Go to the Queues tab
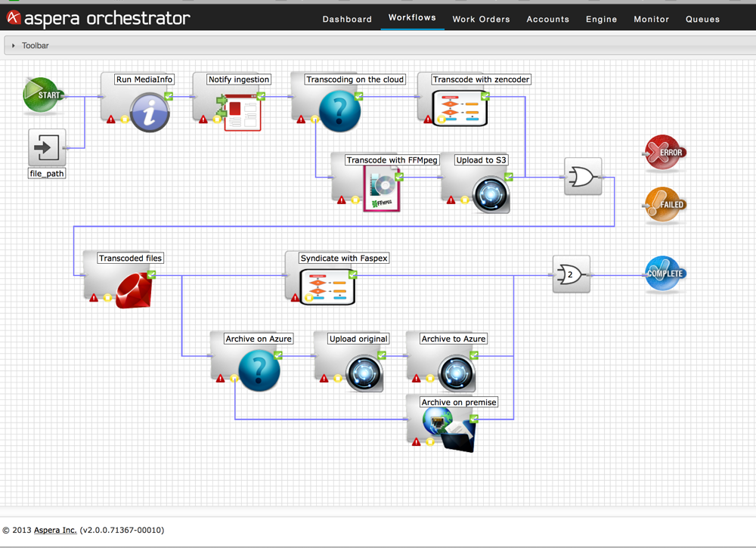 (x=702, y=19)
